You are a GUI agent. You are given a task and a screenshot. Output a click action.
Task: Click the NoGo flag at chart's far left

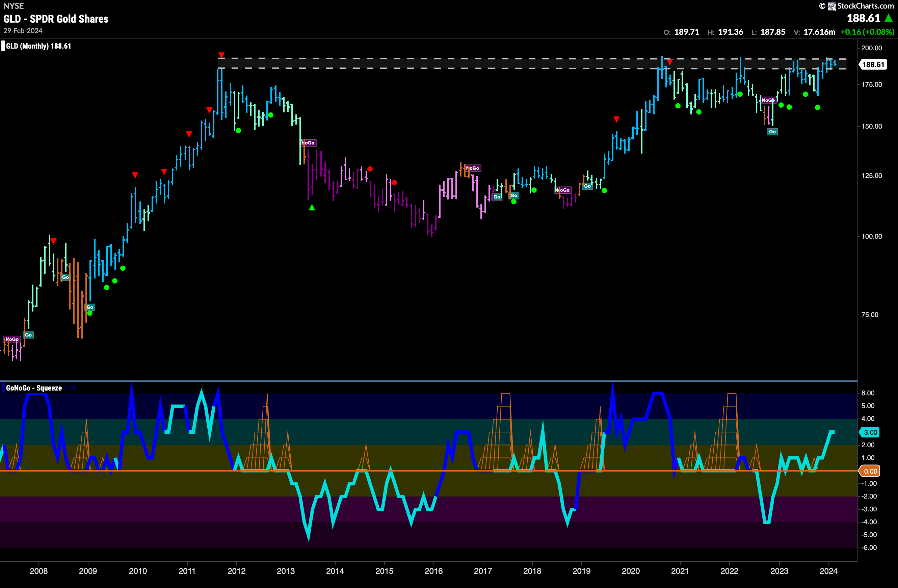pos(12,340)
